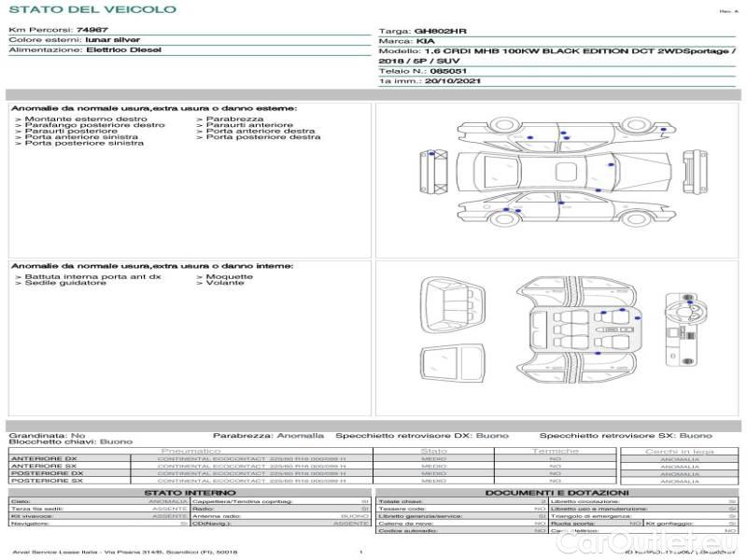This screenshot has height=560, width=747.
Task: Click 'Specchietto retrovisore SX: Buono' field
Action: pos(626,436)
